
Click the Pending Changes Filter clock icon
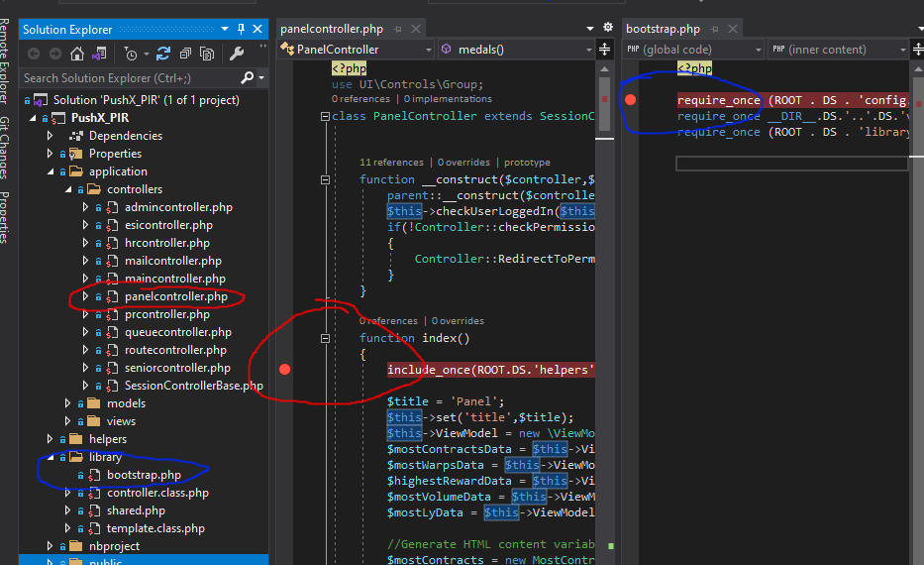click(131, 54)
